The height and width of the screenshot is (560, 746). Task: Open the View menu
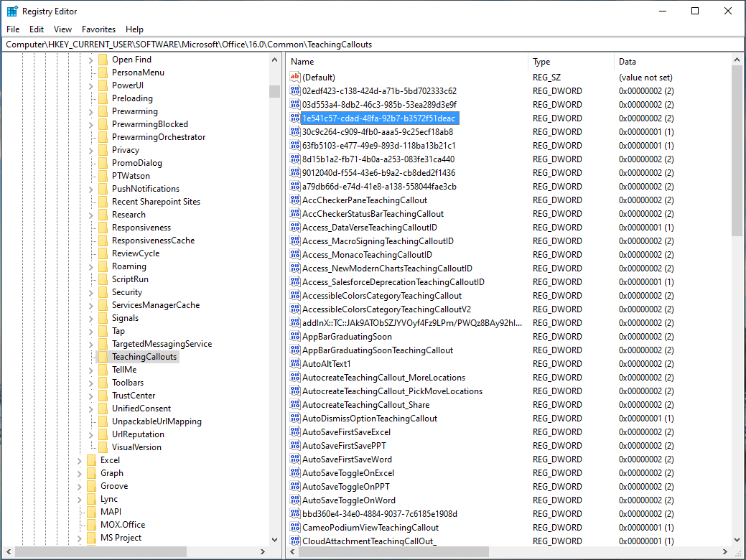(62, 29)
